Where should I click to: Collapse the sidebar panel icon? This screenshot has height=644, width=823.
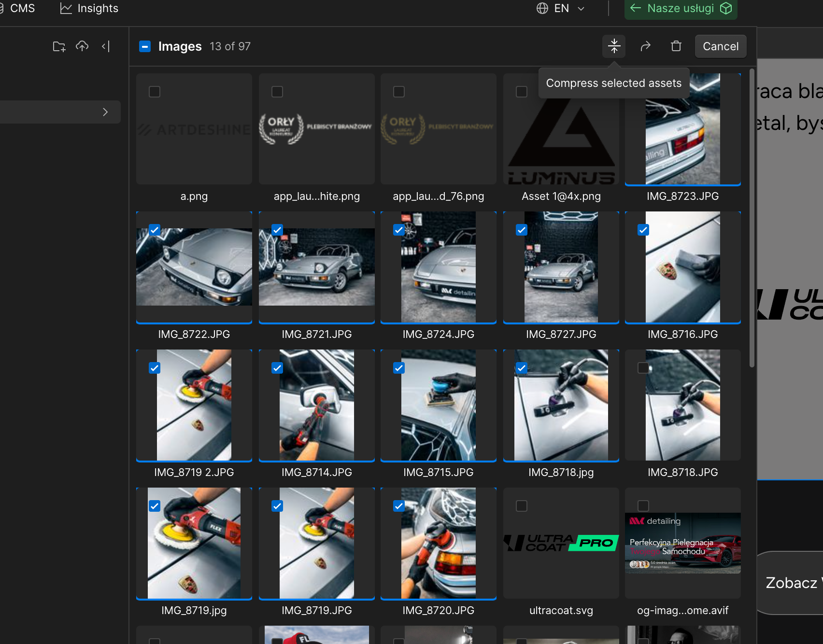click(x=106, y=46)
